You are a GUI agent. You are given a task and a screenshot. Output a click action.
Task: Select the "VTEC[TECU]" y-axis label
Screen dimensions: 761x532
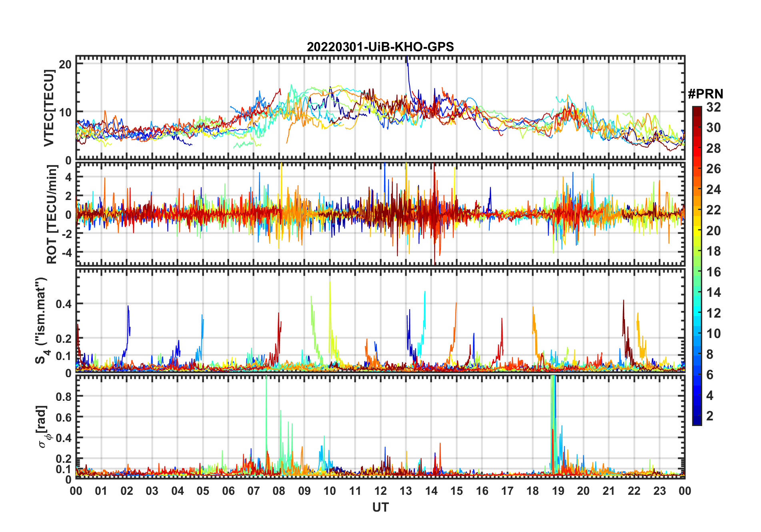coord(49,108)
